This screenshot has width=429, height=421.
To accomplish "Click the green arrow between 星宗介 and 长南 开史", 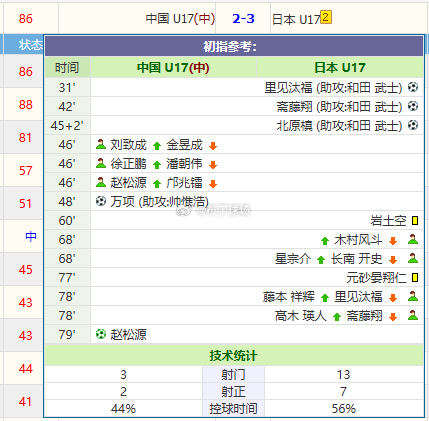I will [321, 260].
